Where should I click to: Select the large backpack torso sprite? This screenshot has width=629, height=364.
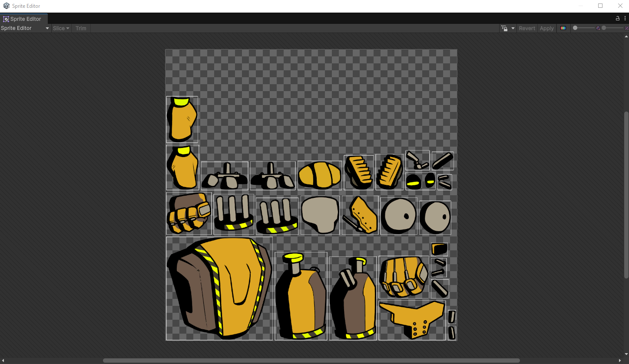tap(219, 289)
